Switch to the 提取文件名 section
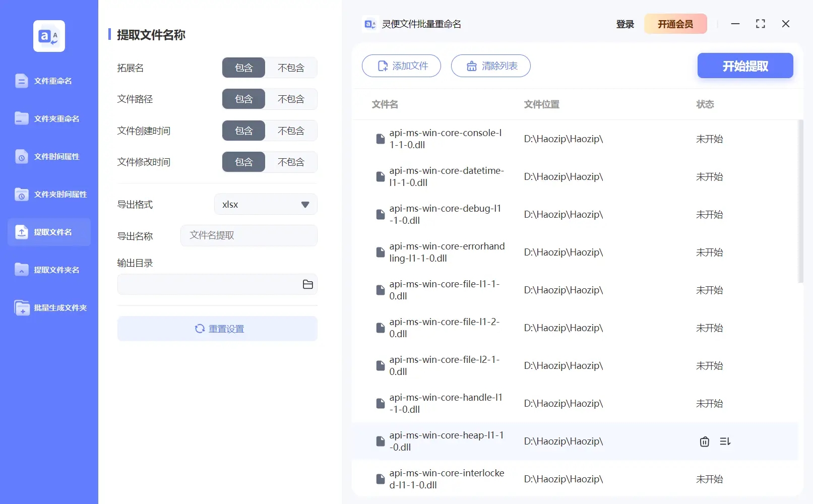The image size is (813, 504). coord(49,232)
